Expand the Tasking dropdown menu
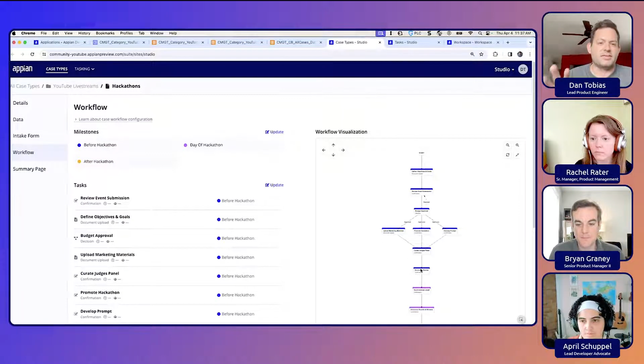The image size is (644, 364). 84,69
